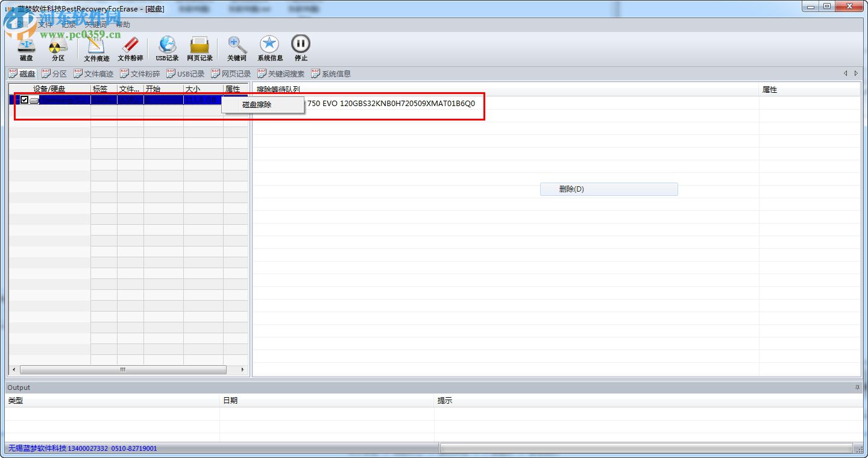Image resolution: width=868 pixels, height=458 pixels.
Task: Select the 文件粉碎 file shredder toolbar icon
Action: [x=130, y=48]
